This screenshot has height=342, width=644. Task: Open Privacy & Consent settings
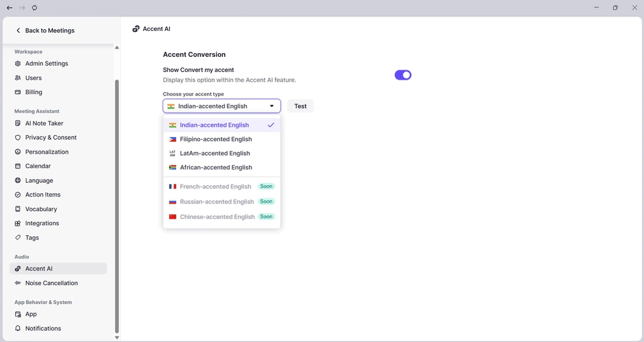click(58, 137)
